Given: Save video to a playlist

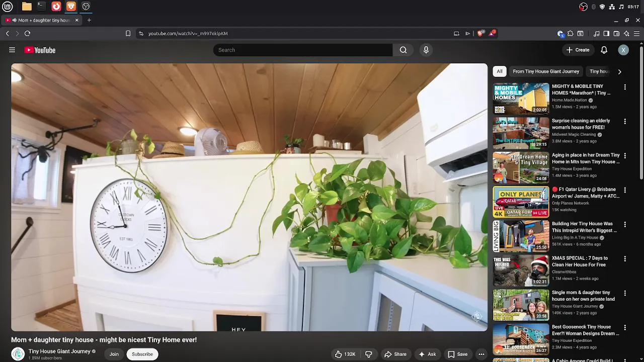Looking at the screenshot, I should point(458,354).
